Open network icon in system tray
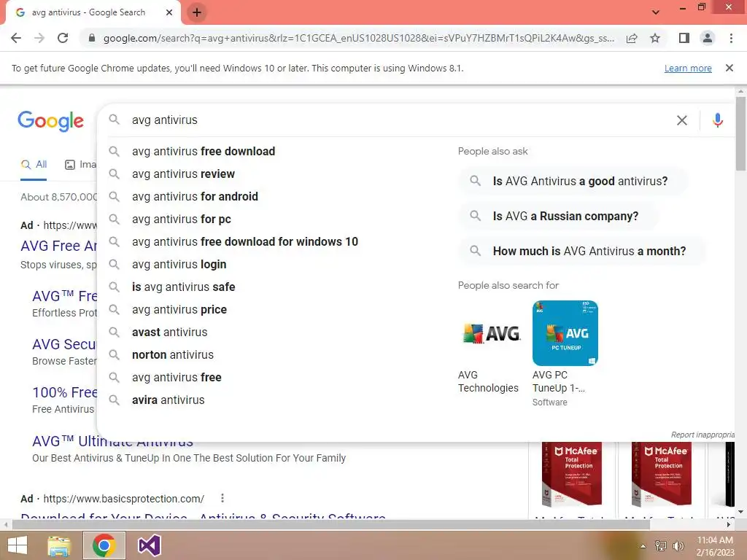747x560 pixels. click(x=661, y=546)
